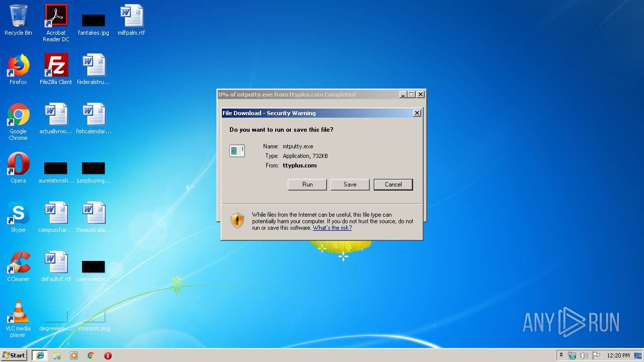Select the milfpalm.rtf document icon
This screenshot has width=644, height=362.
click(x=131, y=20)
